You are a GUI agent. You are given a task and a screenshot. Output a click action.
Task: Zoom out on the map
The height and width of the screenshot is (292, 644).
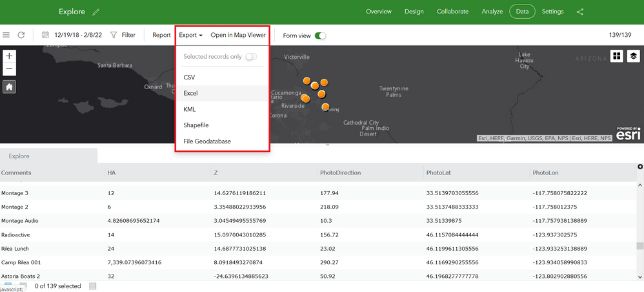pos(10,69)
